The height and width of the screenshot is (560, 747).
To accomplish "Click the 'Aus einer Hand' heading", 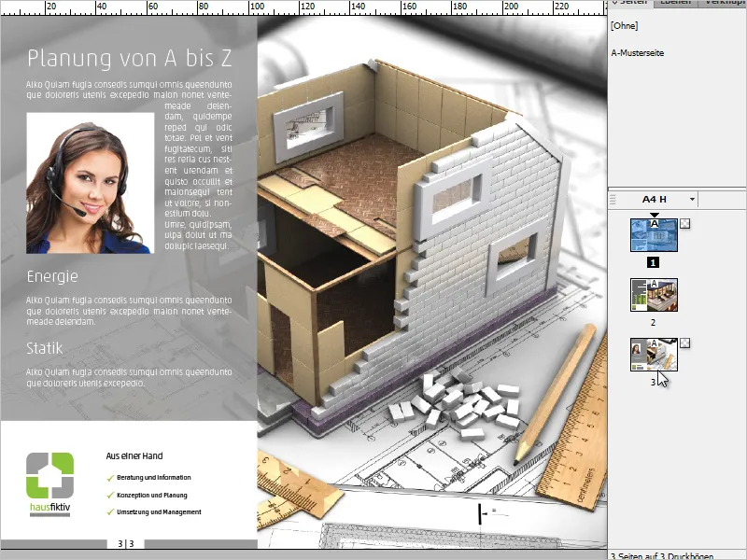I will tap(134, 455).
